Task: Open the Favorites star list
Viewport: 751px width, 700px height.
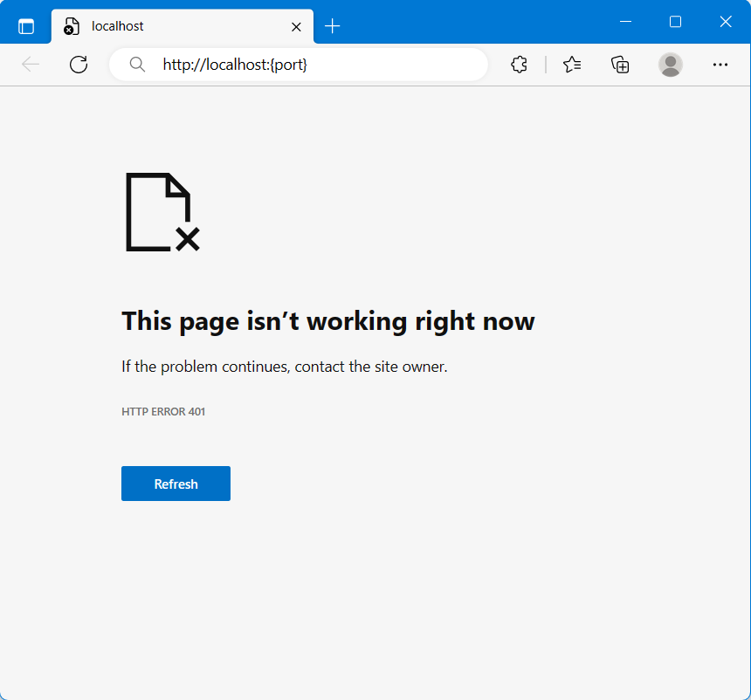Action: point(572,64)
